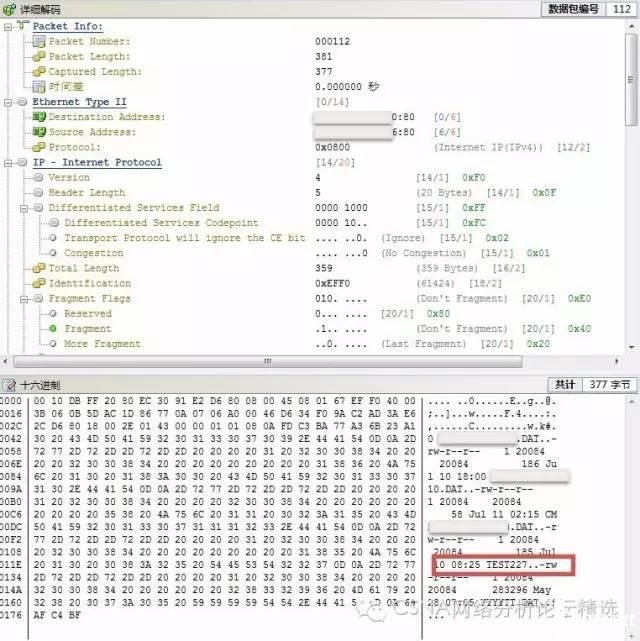This screenshot has width=640, height=641.
Task: Click the 十六进制 panel icon
Action: tap(10, 385)
